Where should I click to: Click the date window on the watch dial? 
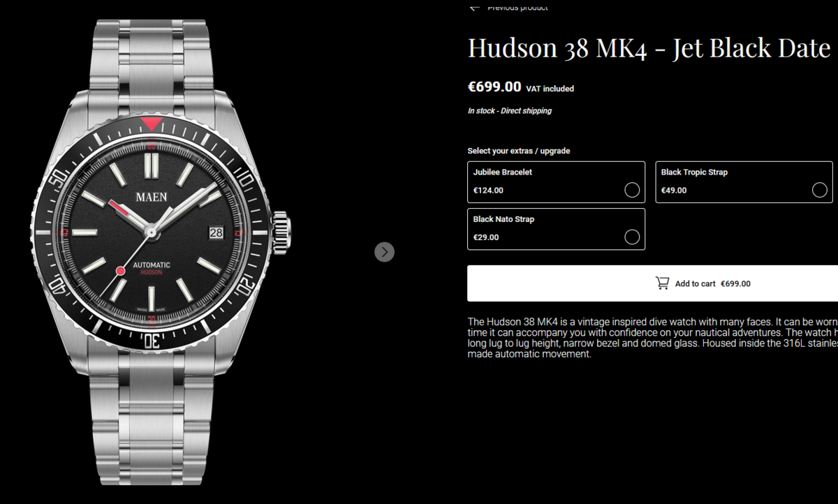coord(215,232)
